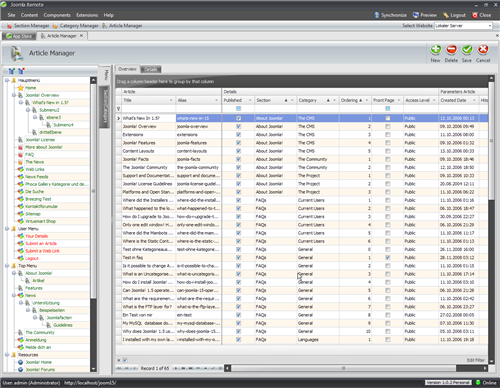Image resolution: width=500 pixels, height=388 pixels.
Task: Click the Joomla! Forums globe icon
Action: [21, 369]
